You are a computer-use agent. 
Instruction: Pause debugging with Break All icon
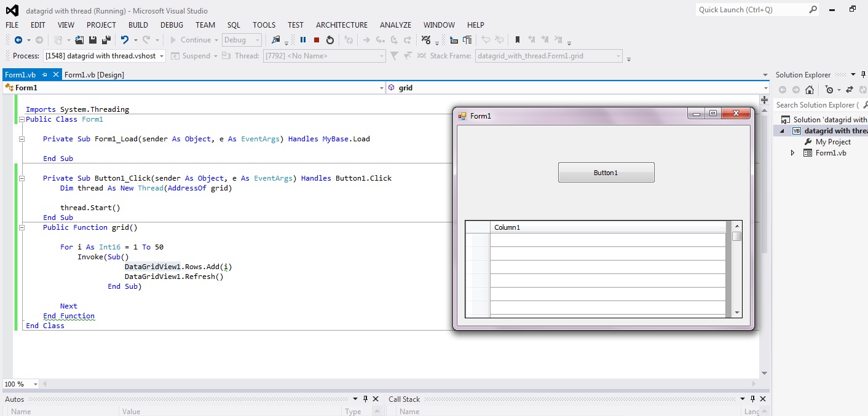point(303,40)
